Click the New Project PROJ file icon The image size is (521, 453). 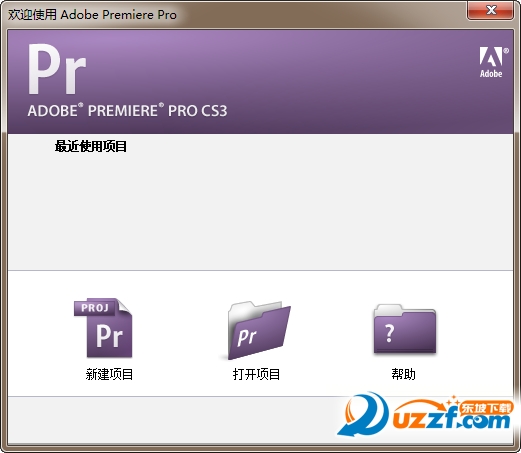(x=103, y=328)
